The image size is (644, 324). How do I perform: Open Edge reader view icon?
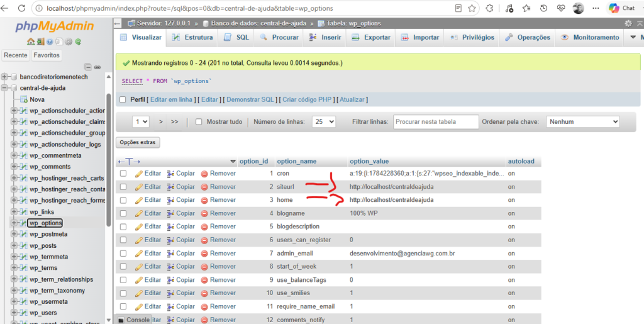[x=458, y=8]
